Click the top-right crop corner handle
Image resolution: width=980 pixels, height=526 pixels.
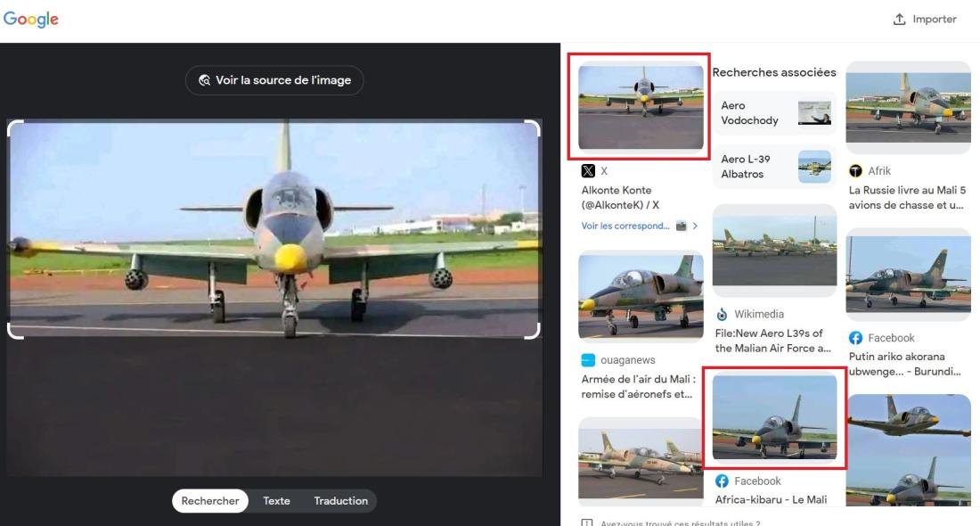[533, 127]
